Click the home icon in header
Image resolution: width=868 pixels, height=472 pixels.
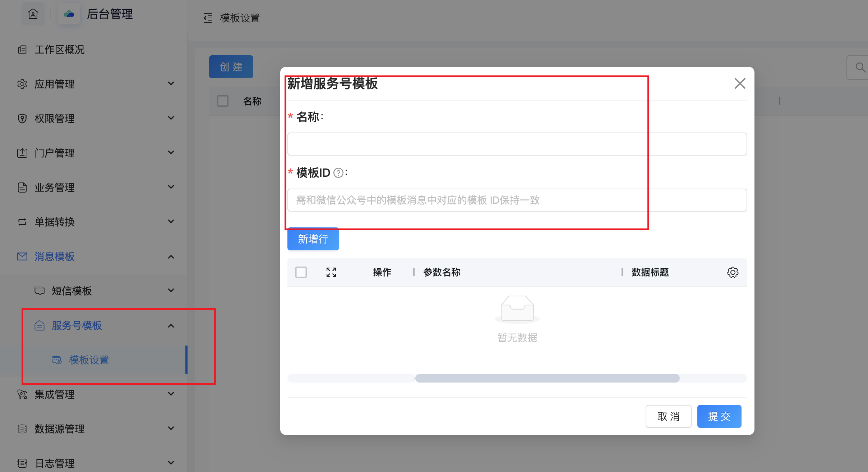click(x=33, y=14)
